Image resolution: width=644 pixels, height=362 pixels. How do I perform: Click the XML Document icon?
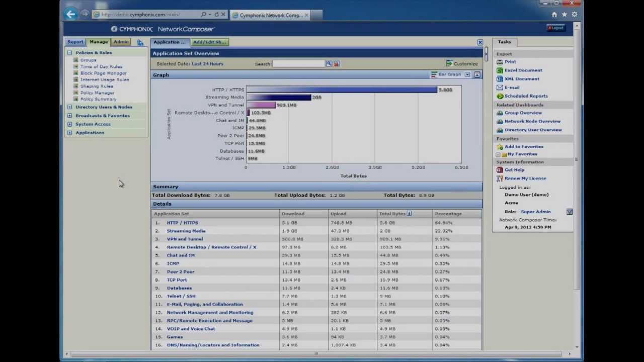coord(500,79)
